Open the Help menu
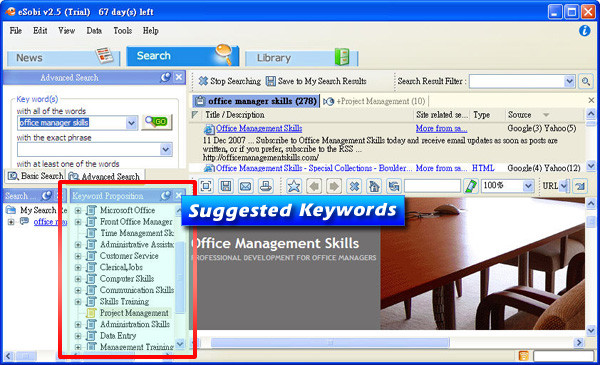The width and height of the screenshot is (600, 365). click(151, 31)
